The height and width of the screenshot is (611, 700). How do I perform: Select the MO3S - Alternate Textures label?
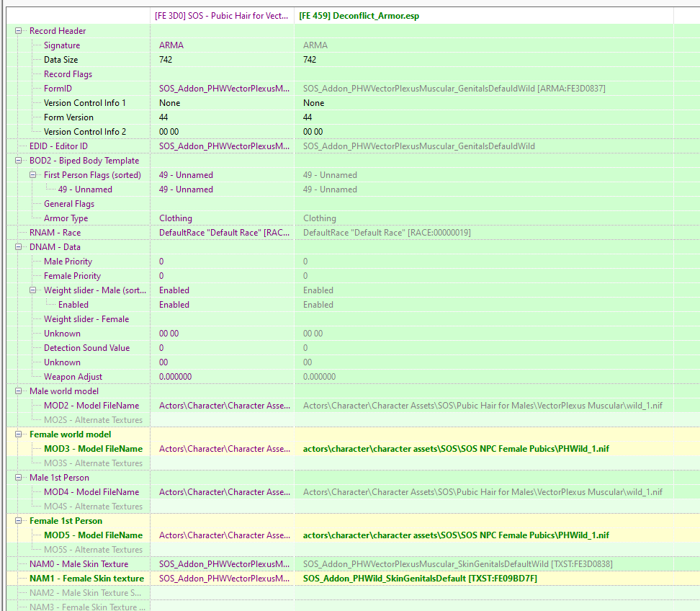(94, 463)
